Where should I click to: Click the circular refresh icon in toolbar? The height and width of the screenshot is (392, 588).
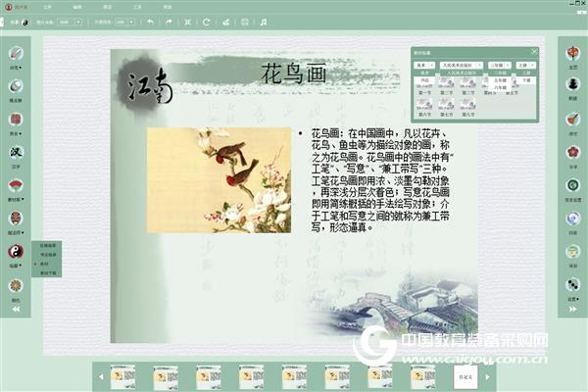pos(206,23)
